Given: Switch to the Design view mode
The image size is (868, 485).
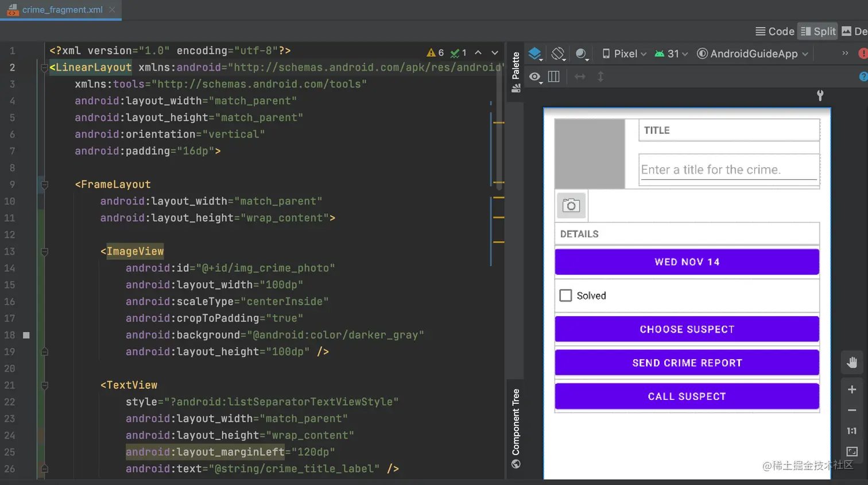Looking at the screenshot, I should (x=854, y=32).
